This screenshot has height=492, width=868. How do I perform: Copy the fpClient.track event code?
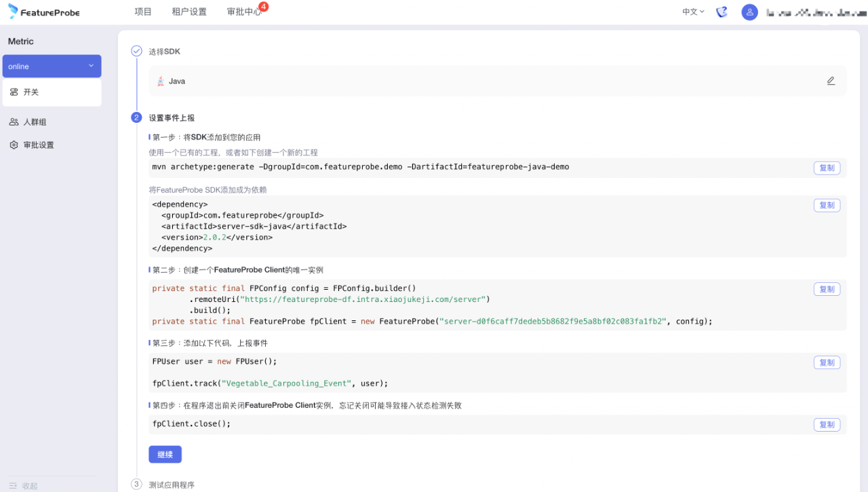click(827, 362)
